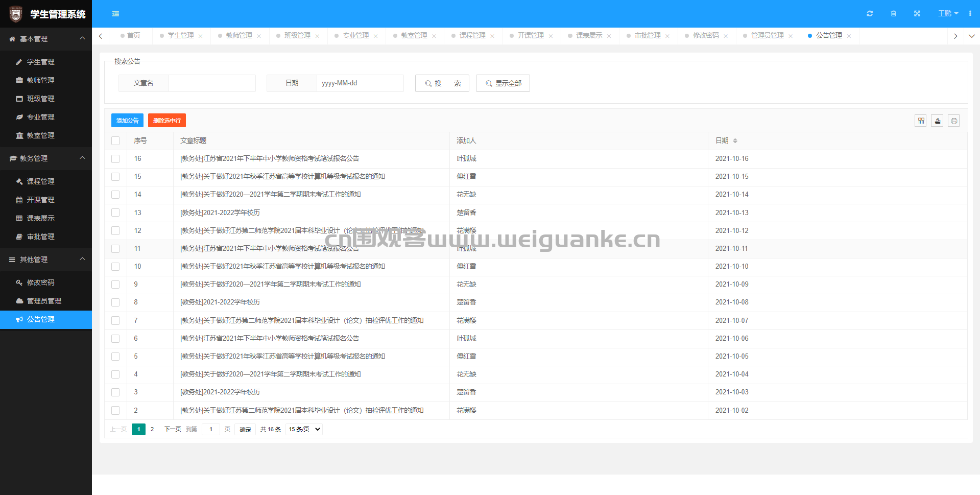Viewport: 980px width, 495px height.
Task: Click 下一页 next page link
Action: 173,429
